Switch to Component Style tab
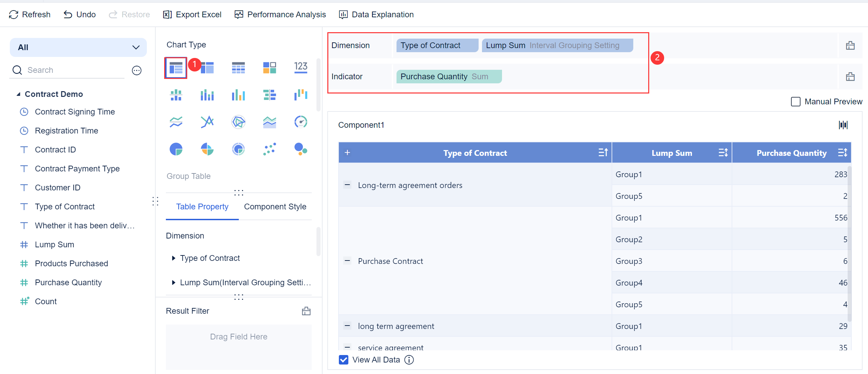 pos(275,207)
